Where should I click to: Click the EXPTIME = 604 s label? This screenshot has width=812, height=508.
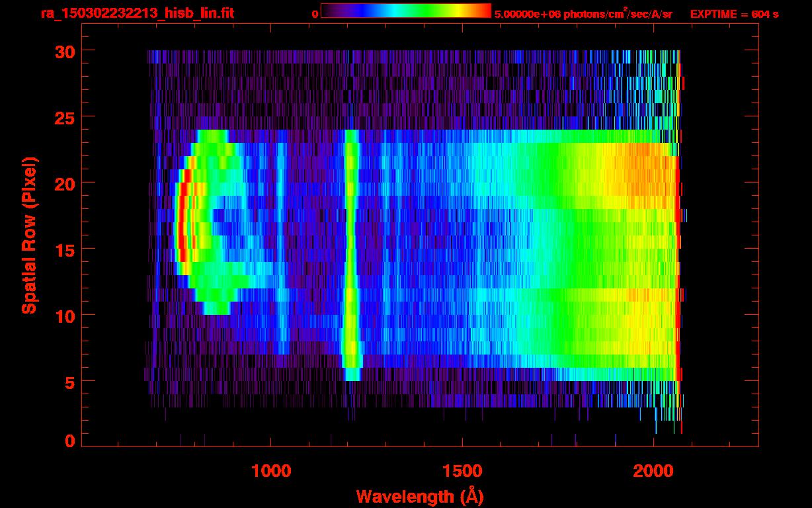[734, 13]
